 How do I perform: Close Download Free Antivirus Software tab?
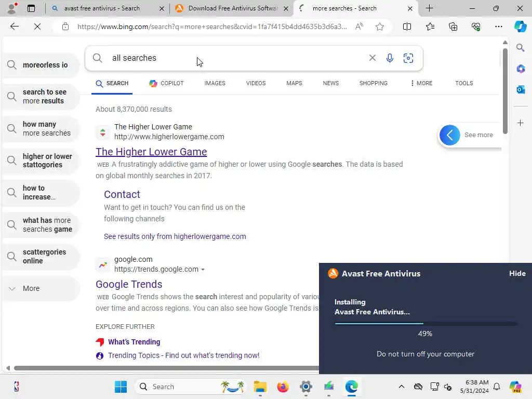coord(286,8)
